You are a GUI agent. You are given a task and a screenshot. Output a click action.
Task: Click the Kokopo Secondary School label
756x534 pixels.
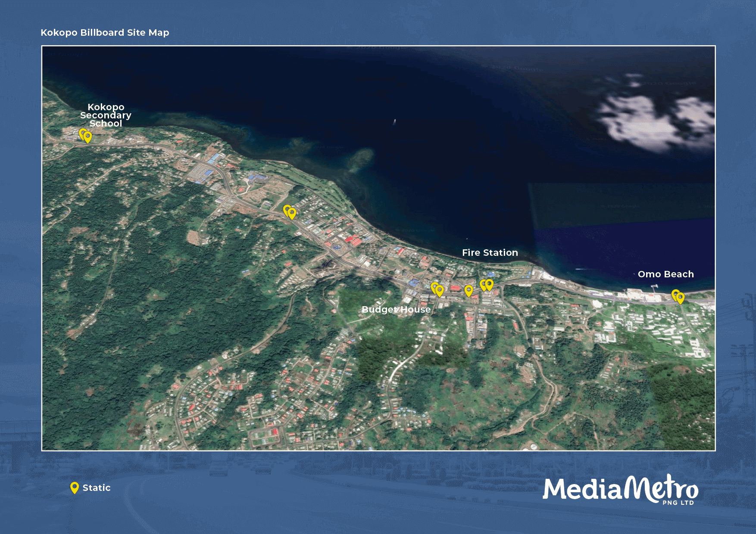click(106, 115)
